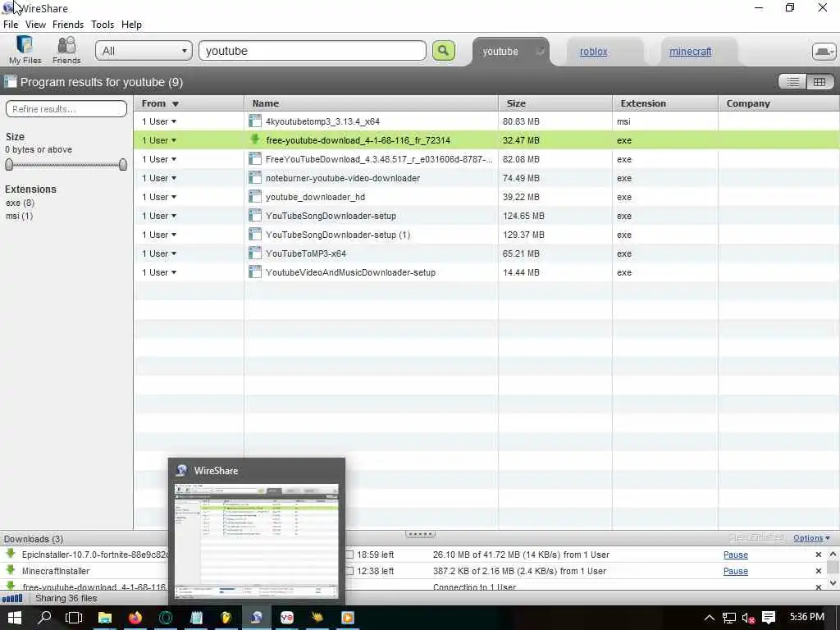Click the youtube search text field

pos(313,51)
